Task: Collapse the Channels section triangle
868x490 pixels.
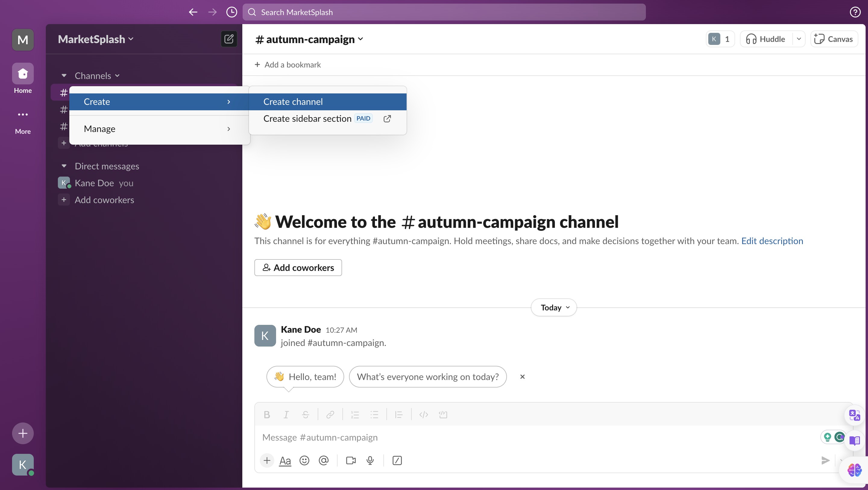Action: coord(64,75)
